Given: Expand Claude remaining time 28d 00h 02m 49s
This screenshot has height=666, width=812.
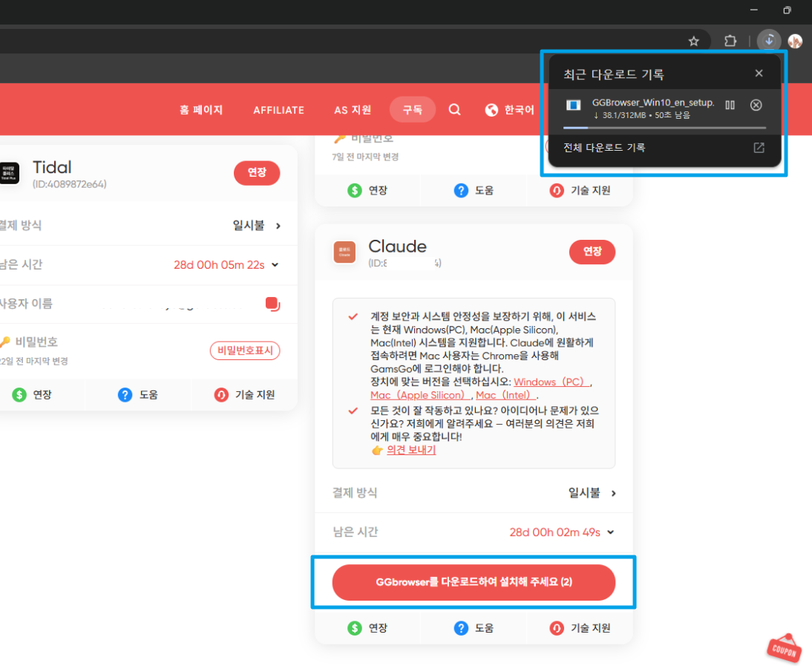Looking at the screenshot, I should pyautogui.click(x=611, y=532).
